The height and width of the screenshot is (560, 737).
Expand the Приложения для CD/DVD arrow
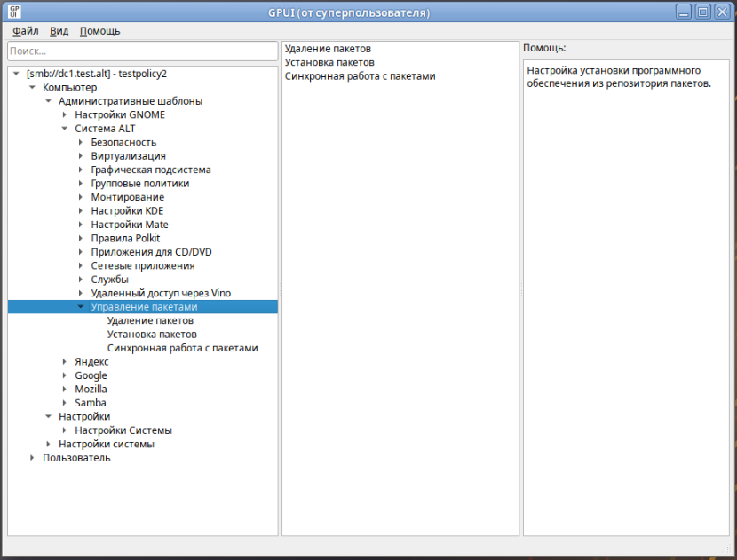(81, 252)
